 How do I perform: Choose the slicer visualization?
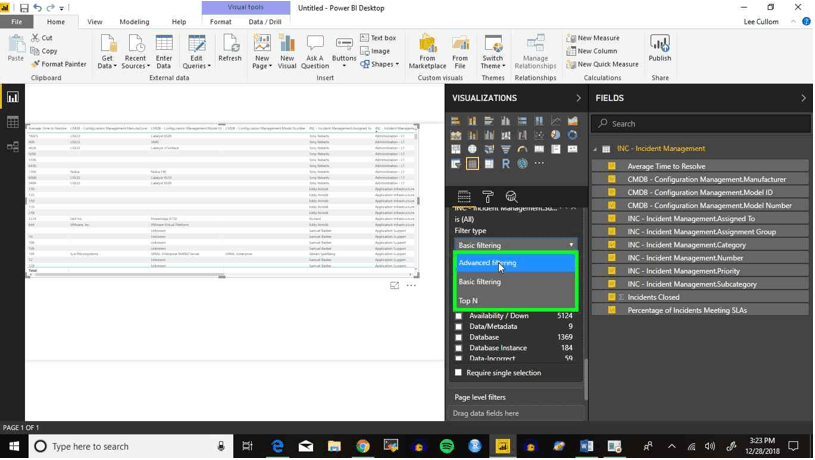[456, 164]
